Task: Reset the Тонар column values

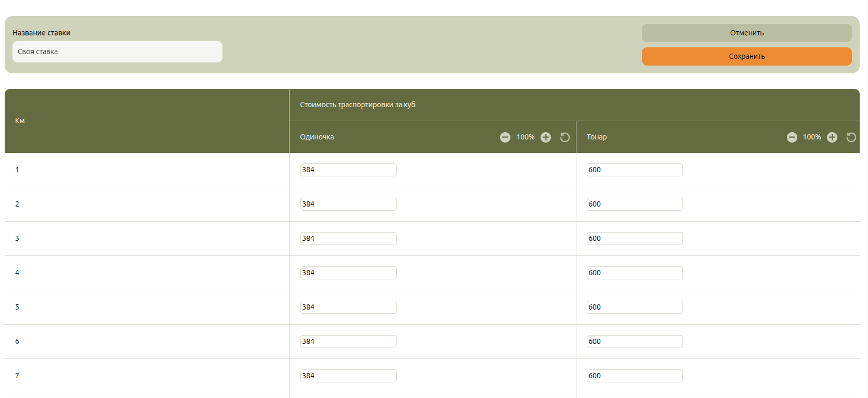Action: tap(851, 137)
